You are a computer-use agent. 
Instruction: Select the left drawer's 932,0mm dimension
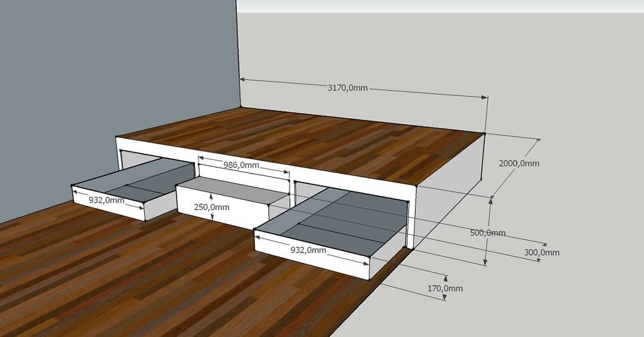click(x=106, y=200)
